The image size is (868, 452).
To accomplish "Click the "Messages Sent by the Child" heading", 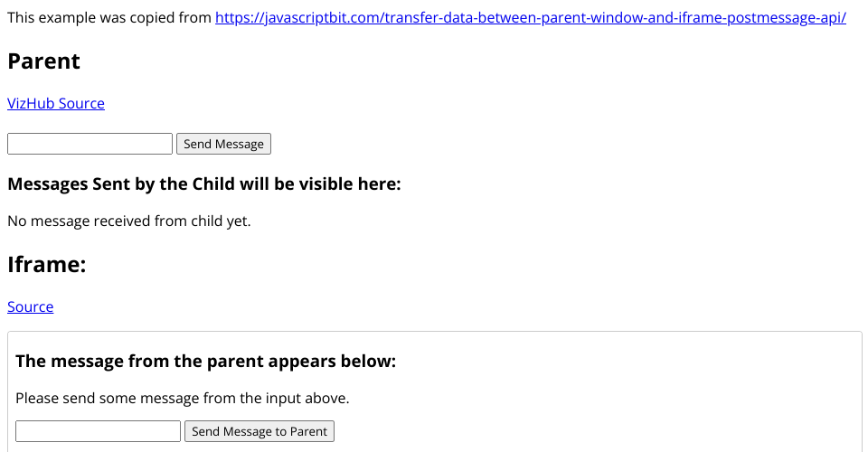I will click(x=203, y=184).
